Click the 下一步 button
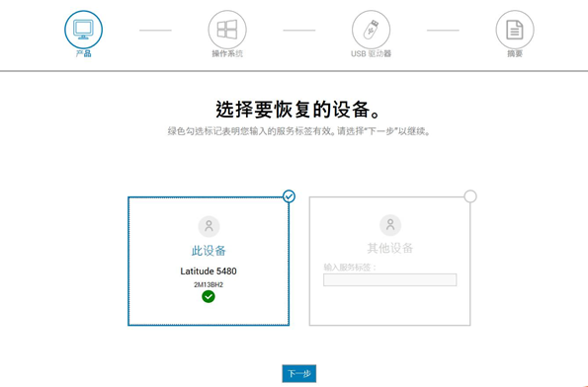 (299, 373)
